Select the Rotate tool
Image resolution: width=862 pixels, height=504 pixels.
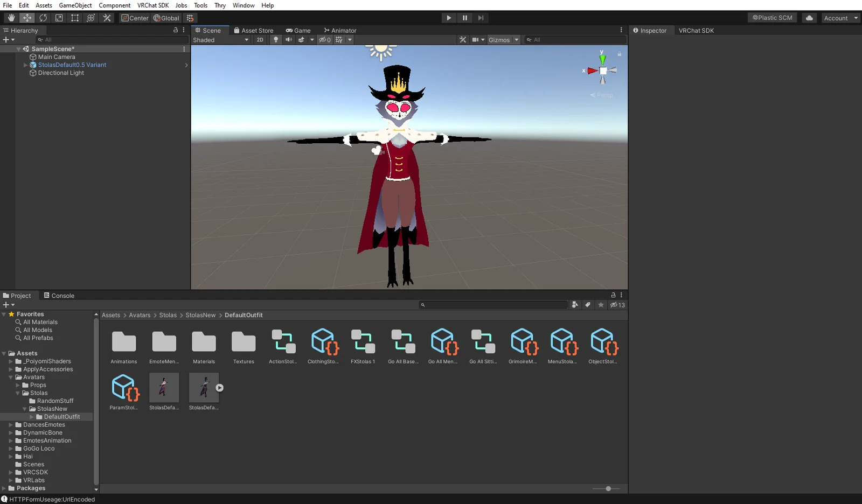coord(43,18)
